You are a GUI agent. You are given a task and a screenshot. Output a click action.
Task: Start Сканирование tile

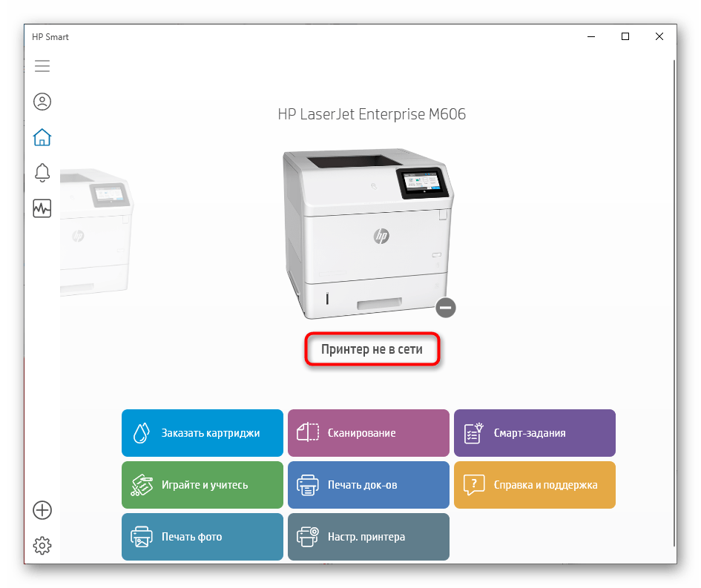[369, 433]
